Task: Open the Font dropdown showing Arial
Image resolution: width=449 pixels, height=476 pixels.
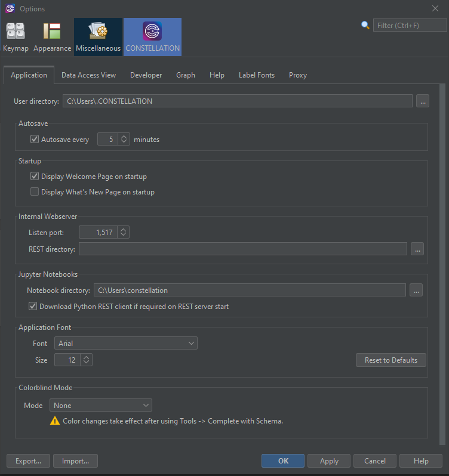Action: [x=126, y=343]
